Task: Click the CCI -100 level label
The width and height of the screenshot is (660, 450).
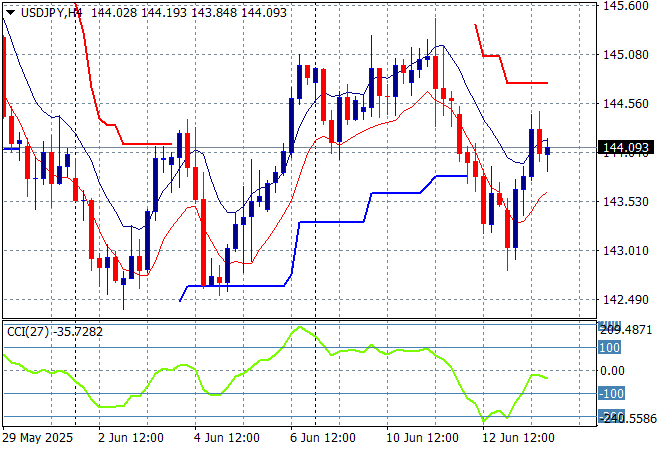Action: tap(612, 394)
